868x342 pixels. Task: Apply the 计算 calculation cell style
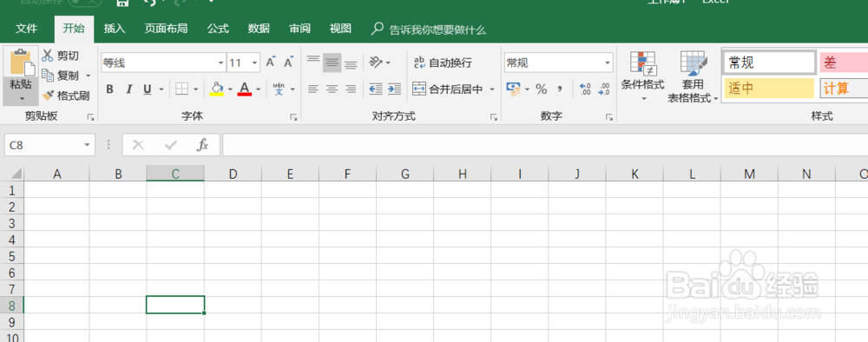click(844, 88)
